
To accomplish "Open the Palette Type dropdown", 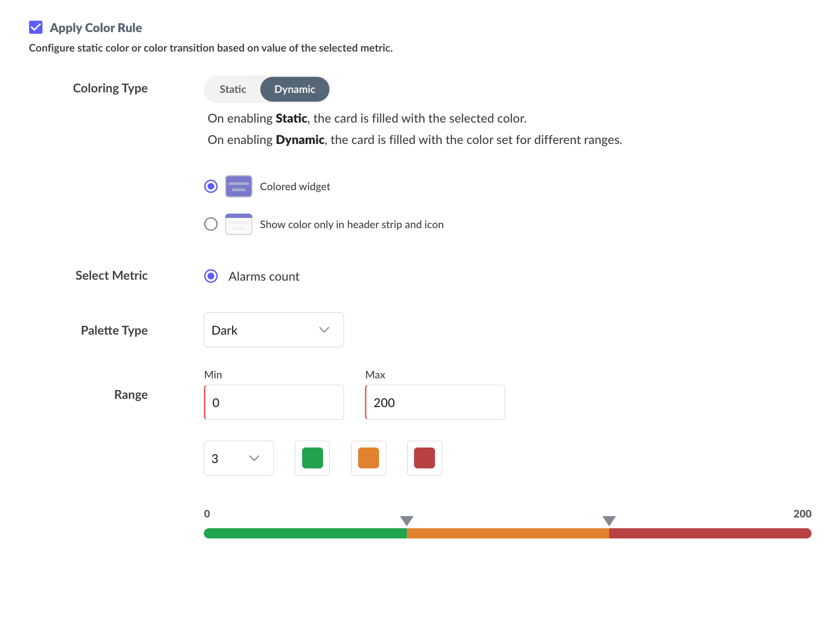I will coord(273,330).
